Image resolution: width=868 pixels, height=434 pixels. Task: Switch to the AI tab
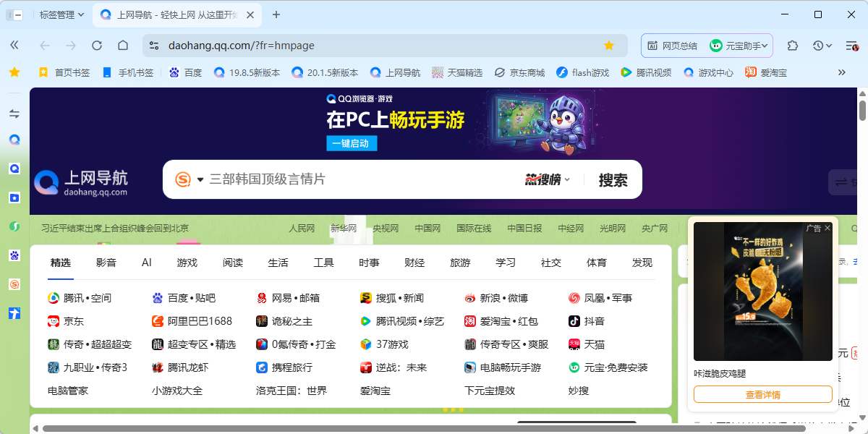(x=147, y=263)
